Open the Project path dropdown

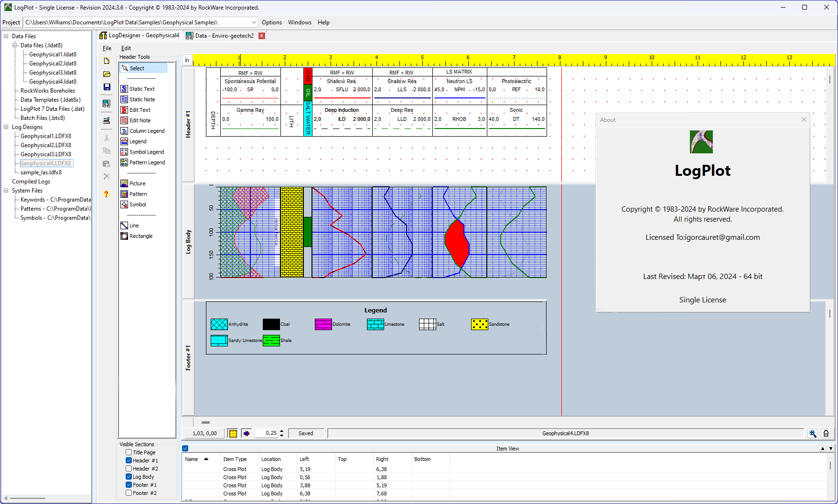pos(254,22)
